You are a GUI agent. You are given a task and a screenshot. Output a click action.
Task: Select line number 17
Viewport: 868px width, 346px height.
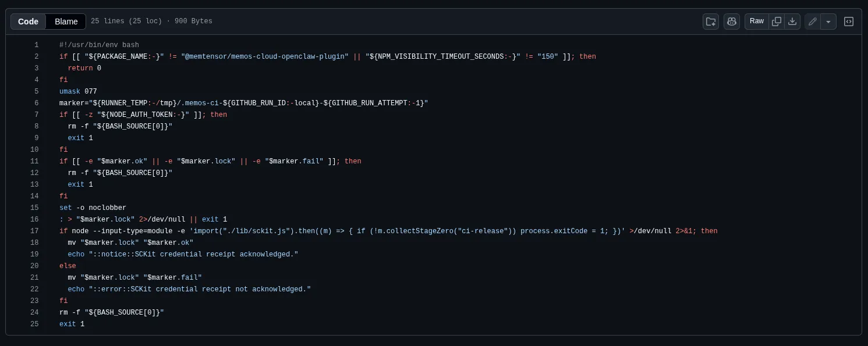(x=34, y=231)
